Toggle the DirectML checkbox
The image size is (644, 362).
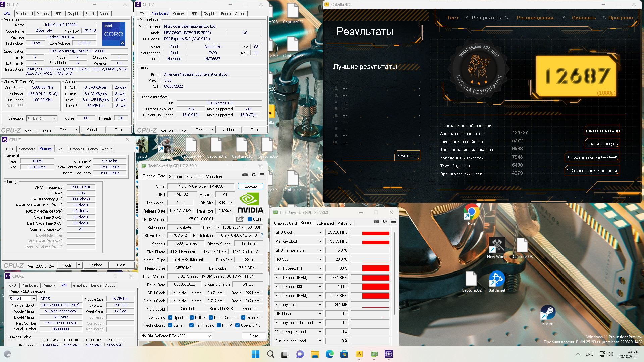pyautogui.click(x=243, y=318)
